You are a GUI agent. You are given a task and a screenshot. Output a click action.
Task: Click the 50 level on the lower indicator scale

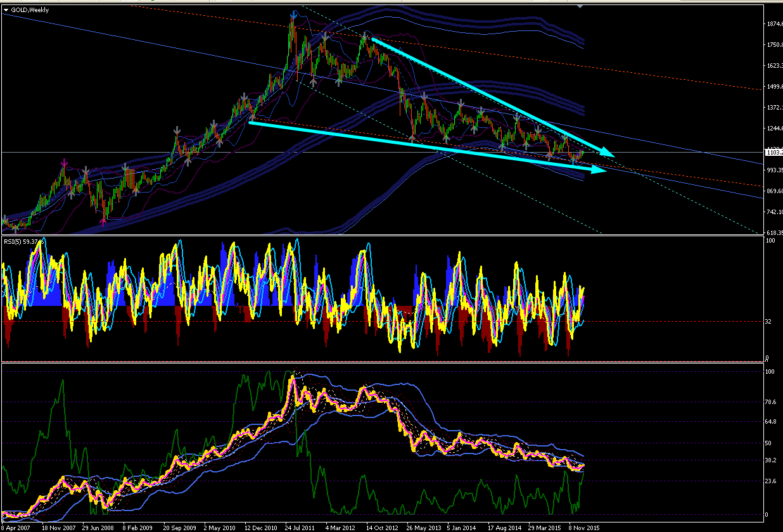(769, 443)
